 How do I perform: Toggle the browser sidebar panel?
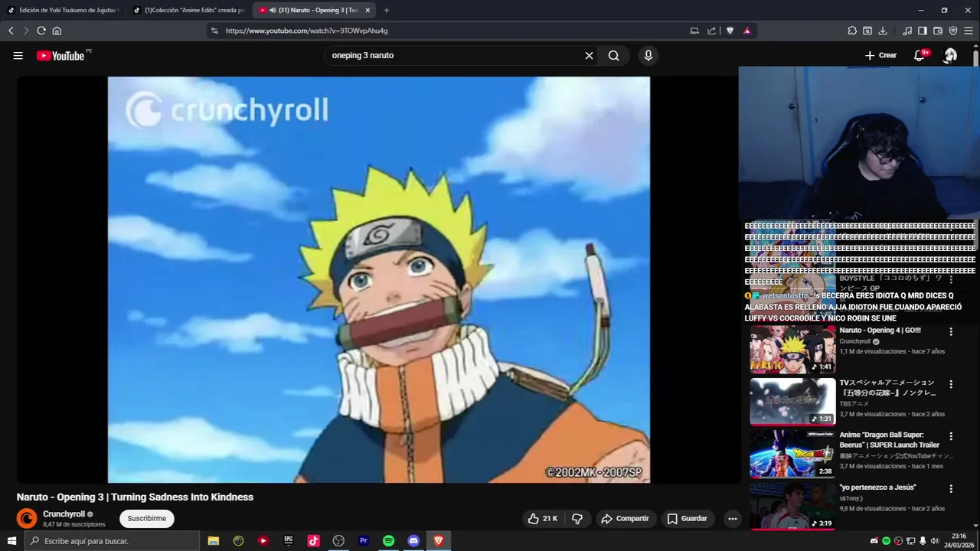point(923,31)
